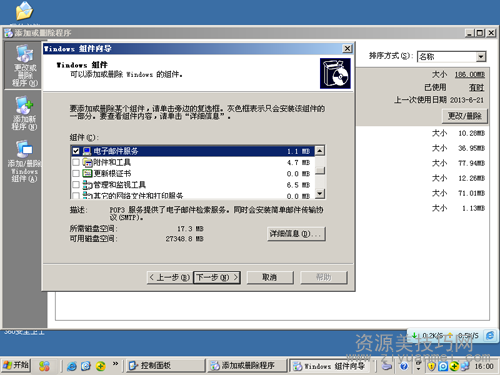Click the 管理和监视工具 icon
Viewport: 500px width, 375px height.
click(87, 185)
